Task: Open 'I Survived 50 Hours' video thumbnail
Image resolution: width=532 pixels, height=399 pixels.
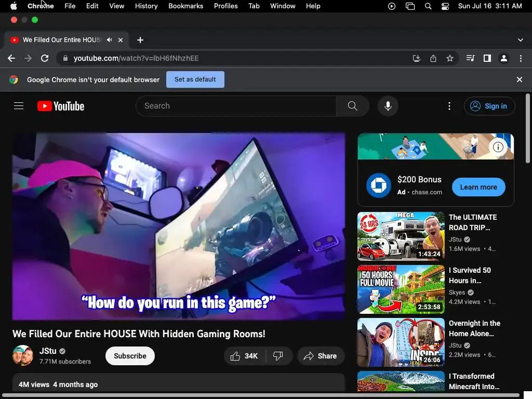Action: click(x=401, y=289)
